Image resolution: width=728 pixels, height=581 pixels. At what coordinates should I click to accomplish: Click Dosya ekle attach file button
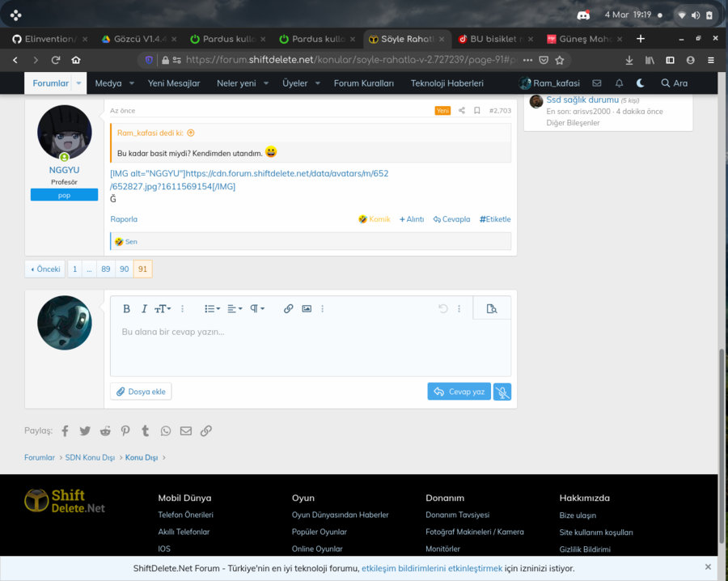[x=141, y=392]
